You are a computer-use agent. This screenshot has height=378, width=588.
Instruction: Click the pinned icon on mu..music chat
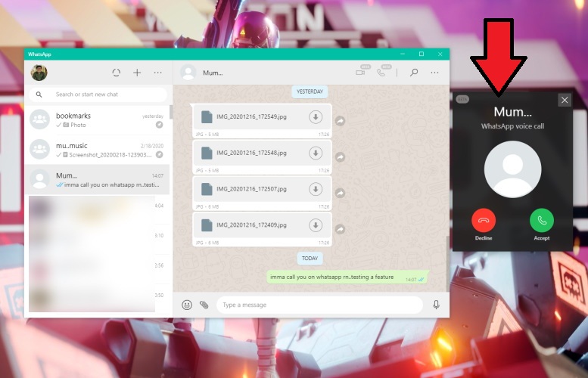160,154
